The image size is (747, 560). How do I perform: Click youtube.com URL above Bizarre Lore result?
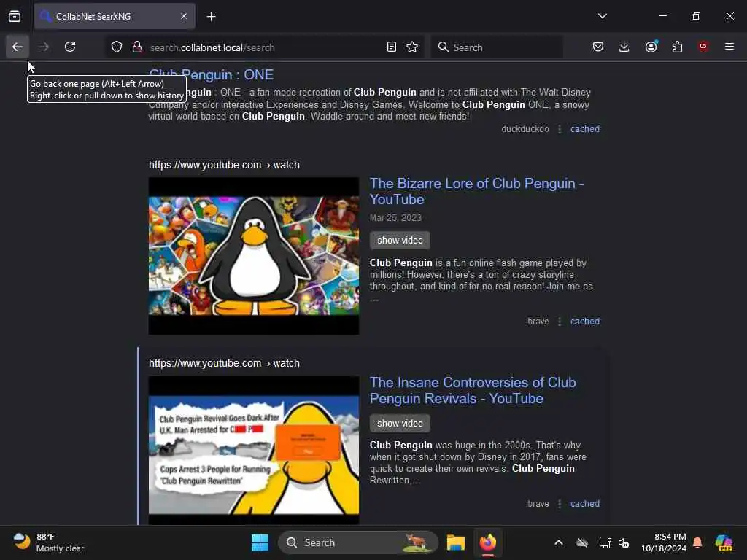click(225, 165)
